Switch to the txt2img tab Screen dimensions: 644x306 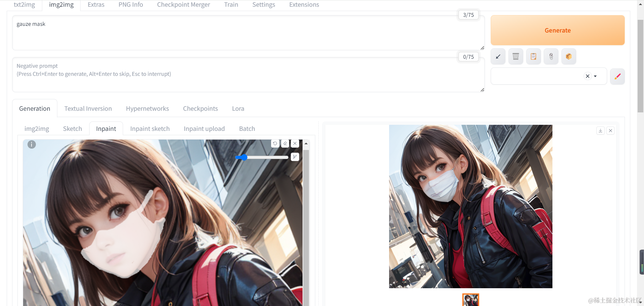pyautogui.click(x=24, y=5)
